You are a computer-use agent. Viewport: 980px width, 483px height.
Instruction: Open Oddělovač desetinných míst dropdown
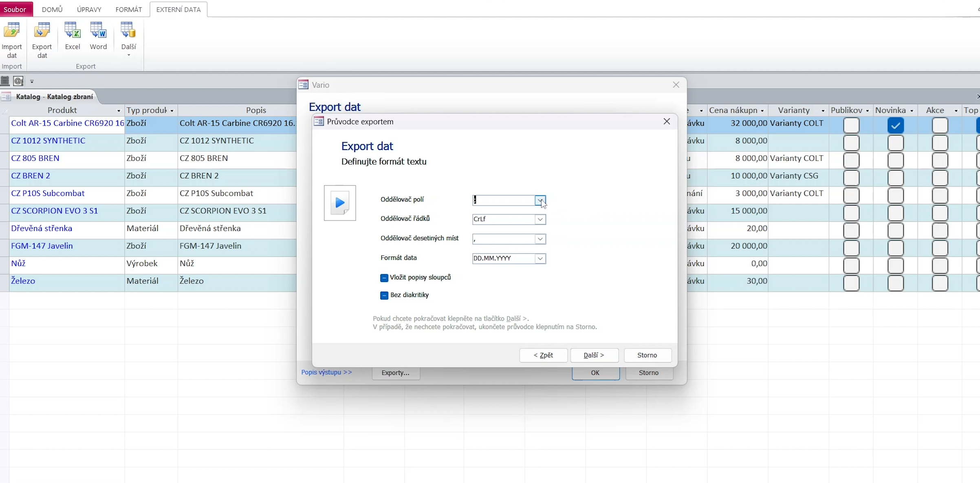540,239
